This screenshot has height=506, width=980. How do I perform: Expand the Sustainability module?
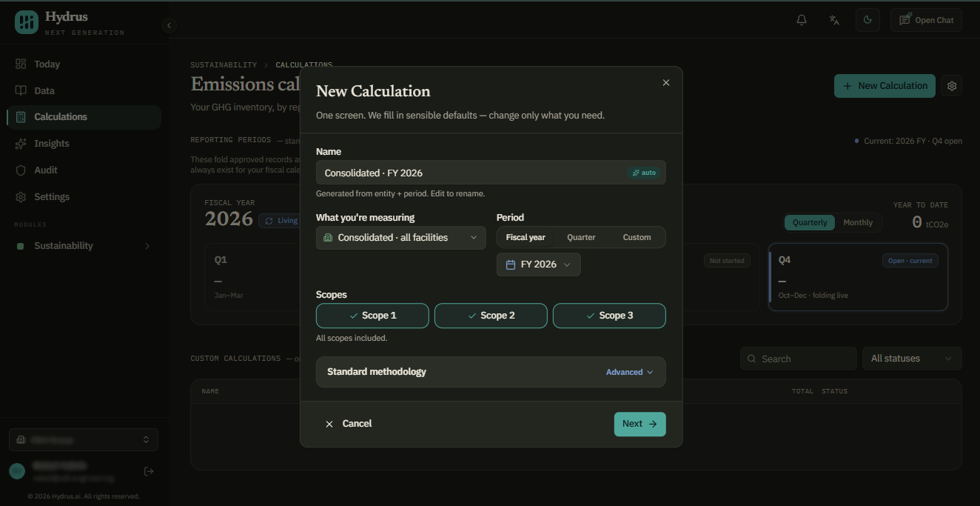point(84,246)
